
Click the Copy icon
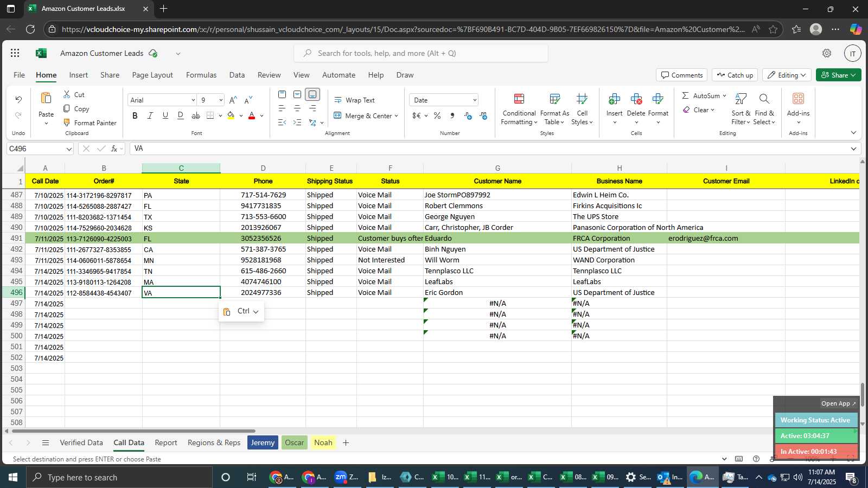tap(67, 108)
